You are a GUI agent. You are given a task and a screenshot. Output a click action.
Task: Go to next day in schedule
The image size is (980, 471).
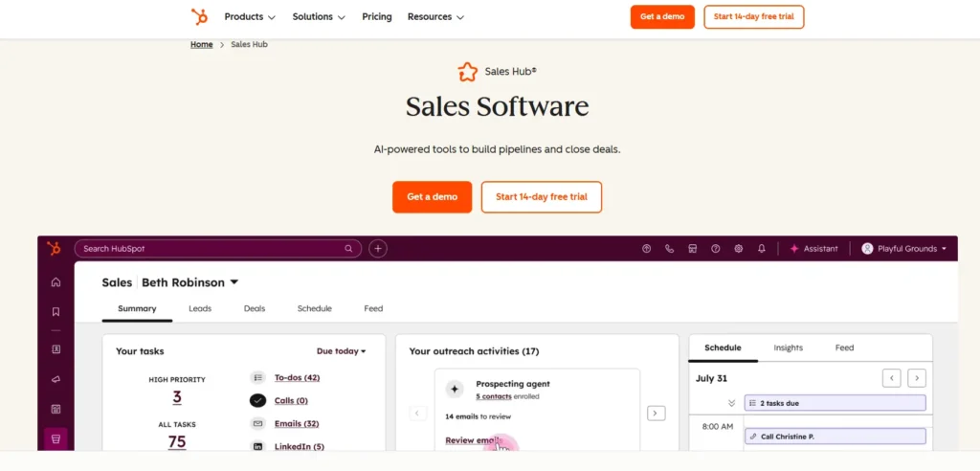(917, 378)
